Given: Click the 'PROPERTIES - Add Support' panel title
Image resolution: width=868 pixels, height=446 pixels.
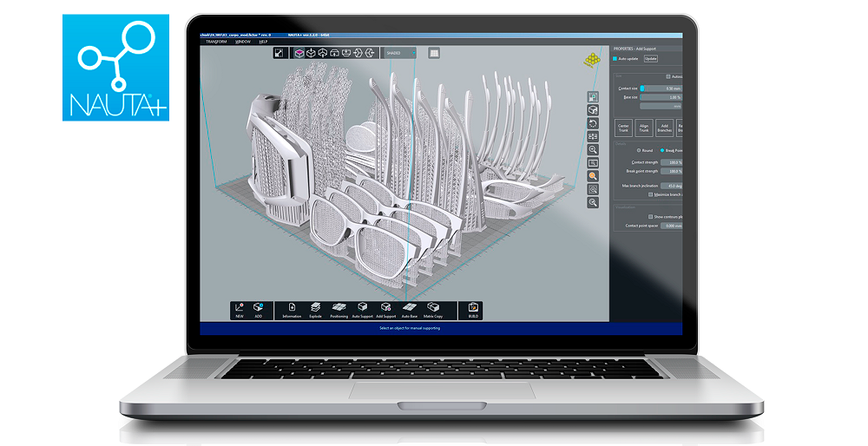Looking at the screenshot, I should click(635, 49).
